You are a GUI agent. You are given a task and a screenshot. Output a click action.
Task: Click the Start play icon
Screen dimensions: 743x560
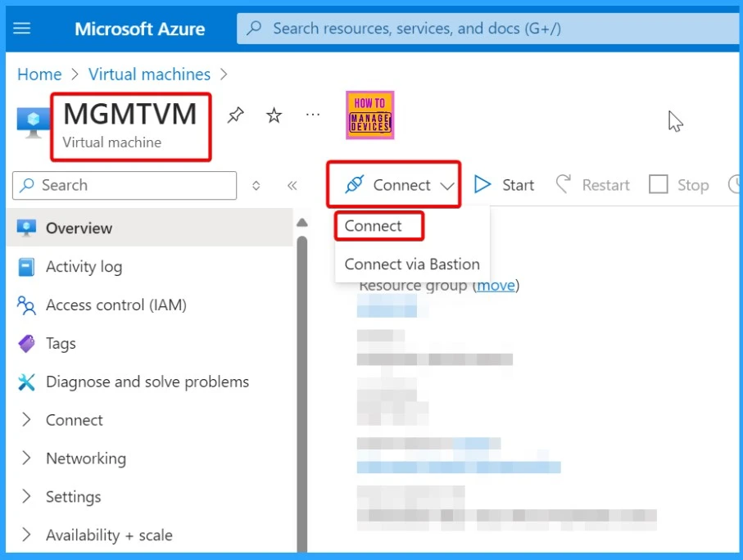pos(482,185)
